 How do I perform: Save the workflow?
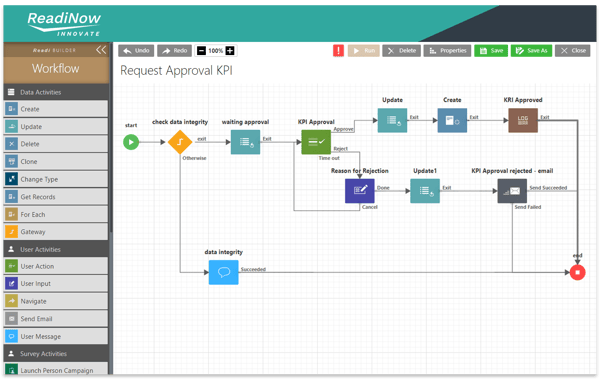click(x=491, y=50)
